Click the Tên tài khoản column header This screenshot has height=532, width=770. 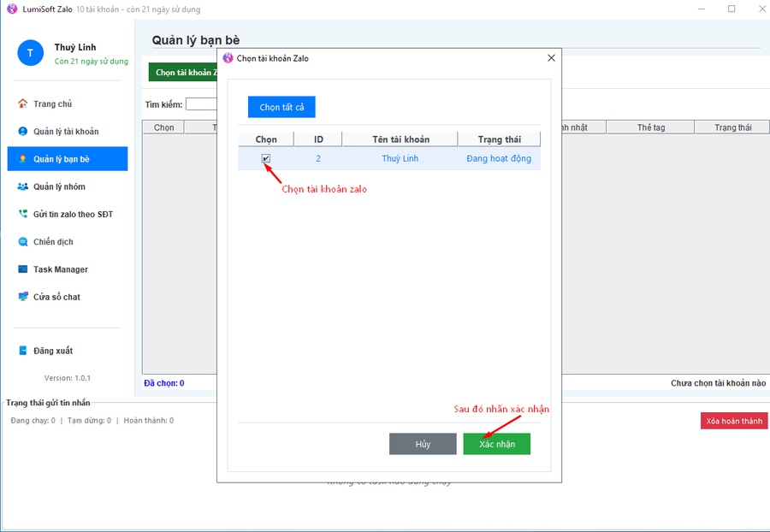coord(400,139)
